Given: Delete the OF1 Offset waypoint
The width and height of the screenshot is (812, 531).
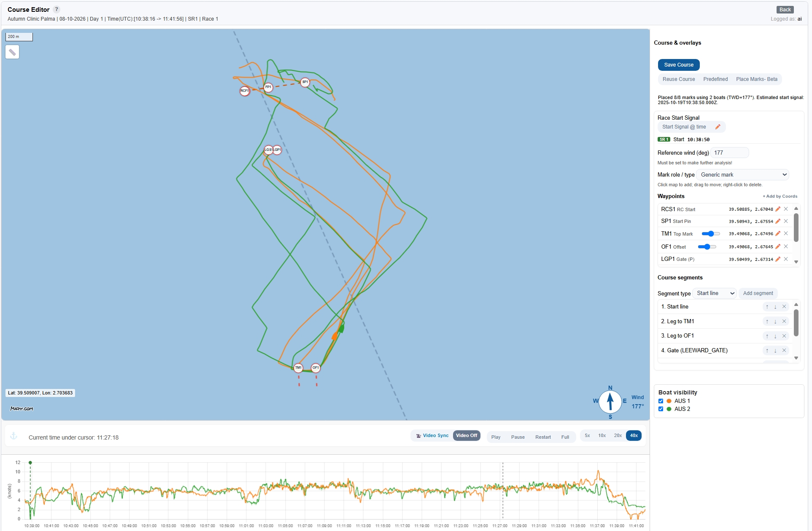Looking at the screenshot, I should coord(786,247).
